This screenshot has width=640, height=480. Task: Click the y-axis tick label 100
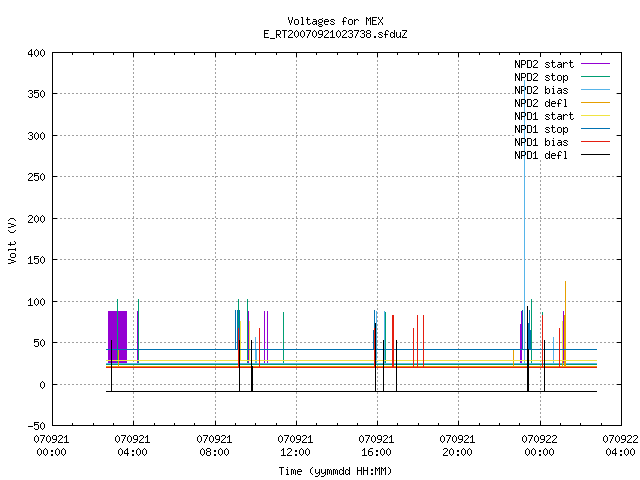tap(36, 302)
